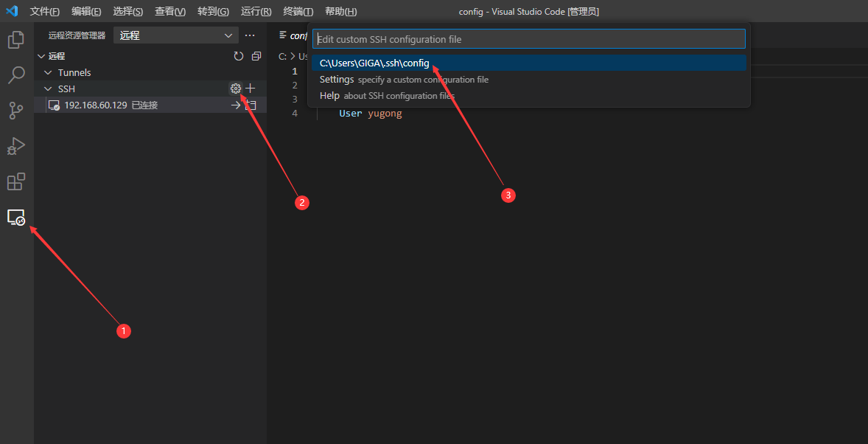
Task: Open the Explorer view in activity bar
Action: 16,39
